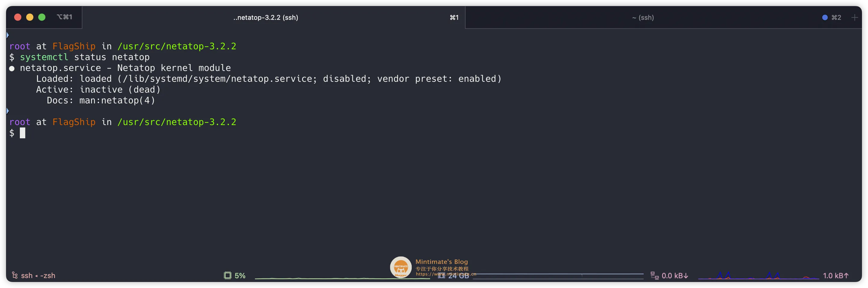Click the git branch icon in status bar
Viewport: 868px width, 288px height.
click(14, 275)
